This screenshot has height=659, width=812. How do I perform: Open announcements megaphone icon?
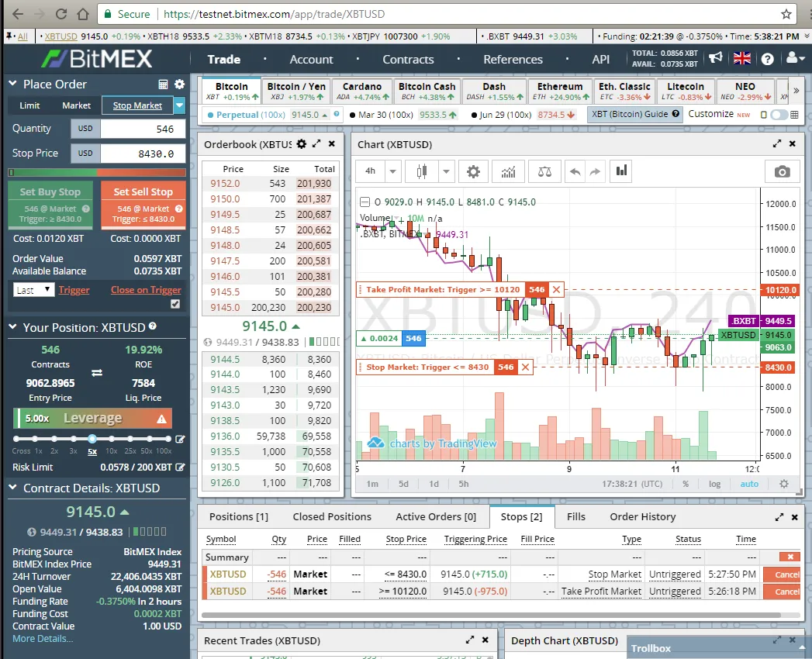[x=715, y=58]
